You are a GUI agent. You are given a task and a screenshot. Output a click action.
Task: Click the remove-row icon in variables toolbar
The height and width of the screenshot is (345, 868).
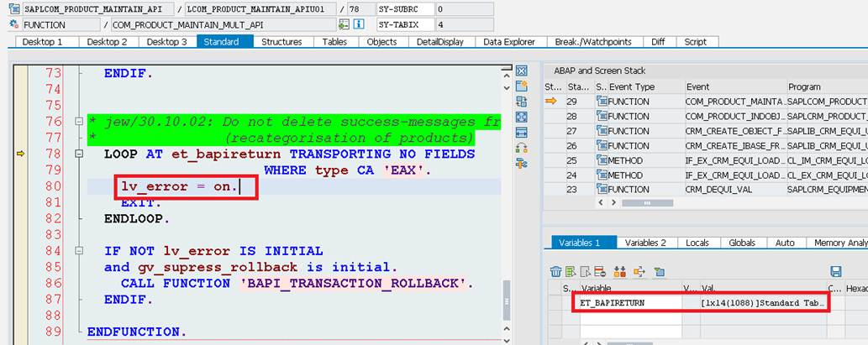pos(599,271)
